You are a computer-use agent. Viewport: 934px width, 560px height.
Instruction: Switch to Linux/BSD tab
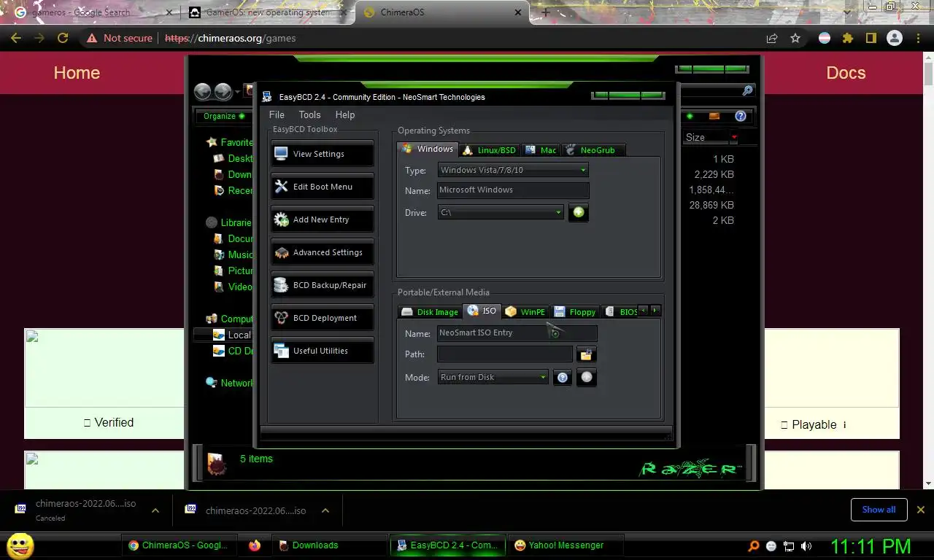pyautogui.click(x=489, y=150)
